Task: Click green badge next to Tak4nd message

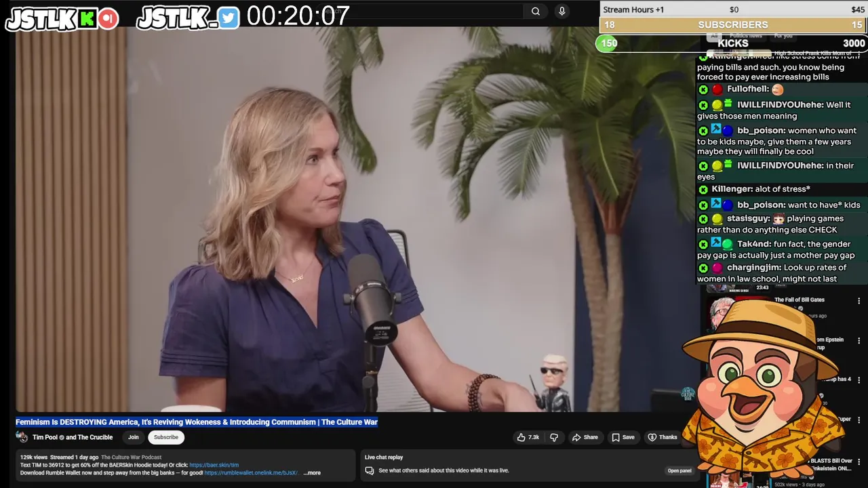Action: (703, 244)
